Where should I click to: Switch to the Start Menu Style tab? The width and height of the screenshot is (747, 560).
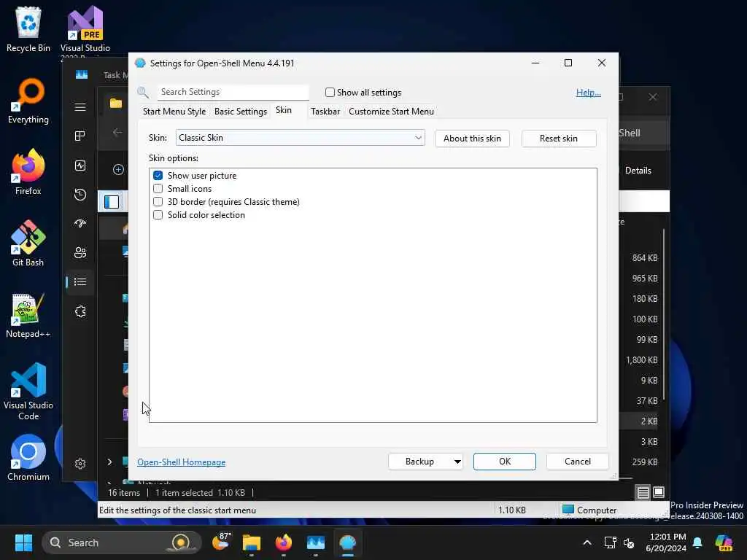point(174,112)
